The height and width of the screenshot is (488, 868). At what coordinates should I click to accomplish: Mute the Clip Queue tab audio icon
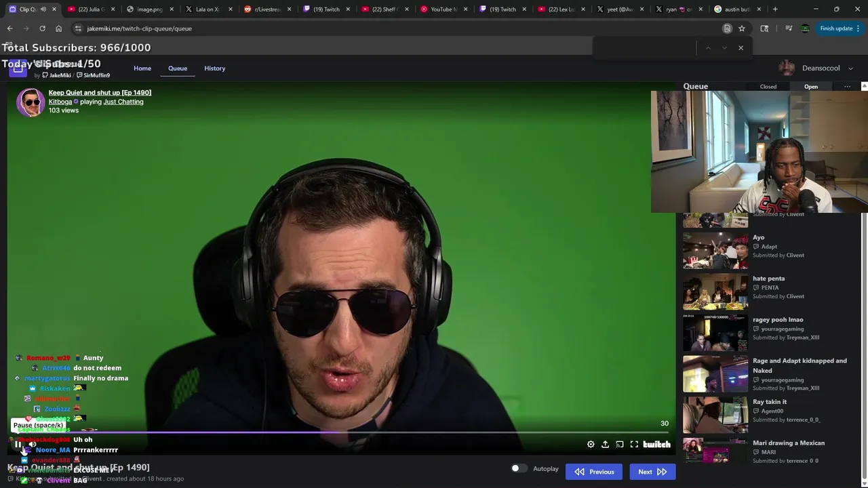(43, 9)
